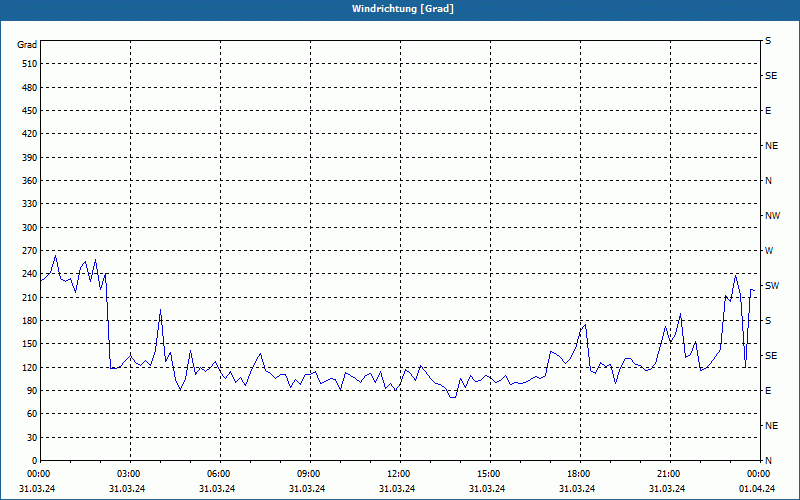Select the 330 y-axis value

(30, 204)
